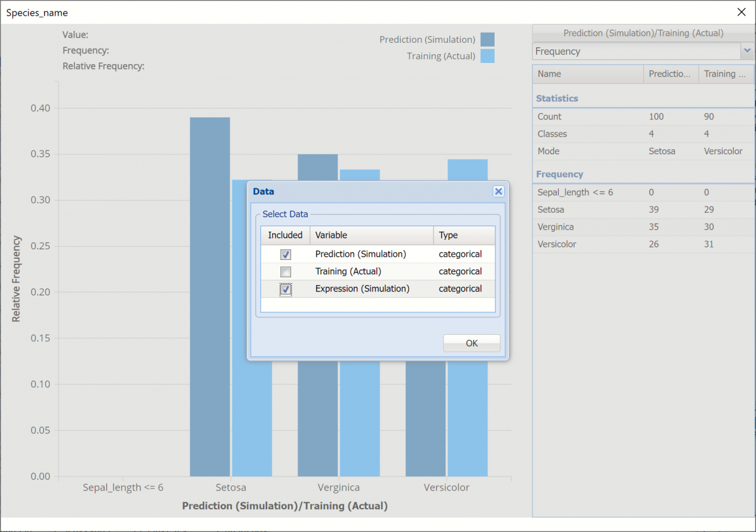Click the Name column header
The image size is (756, 532).
[587, 74]
